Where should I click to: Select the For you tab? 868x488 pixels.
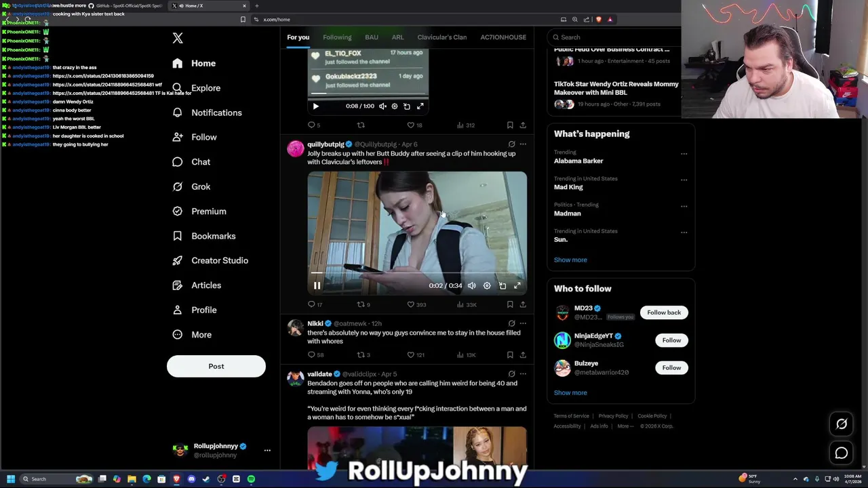point(298,37)
